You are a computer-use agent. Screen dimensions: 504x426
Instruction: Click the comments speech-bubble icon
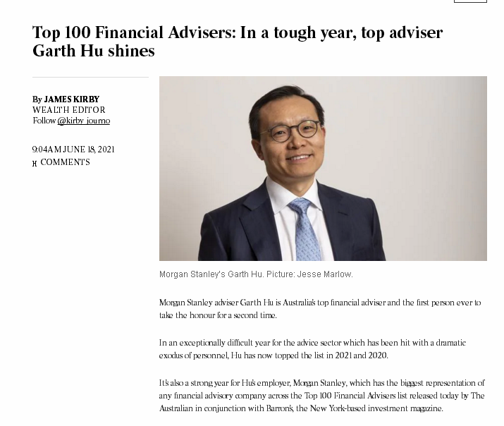click(x=35, y=164)
